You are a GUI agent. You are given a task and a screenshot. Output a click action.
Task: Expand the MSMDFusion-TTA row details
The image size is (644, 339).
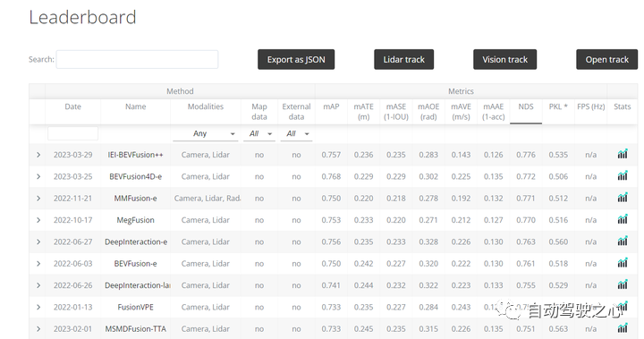pyautogui.click(x=38, y=329)
